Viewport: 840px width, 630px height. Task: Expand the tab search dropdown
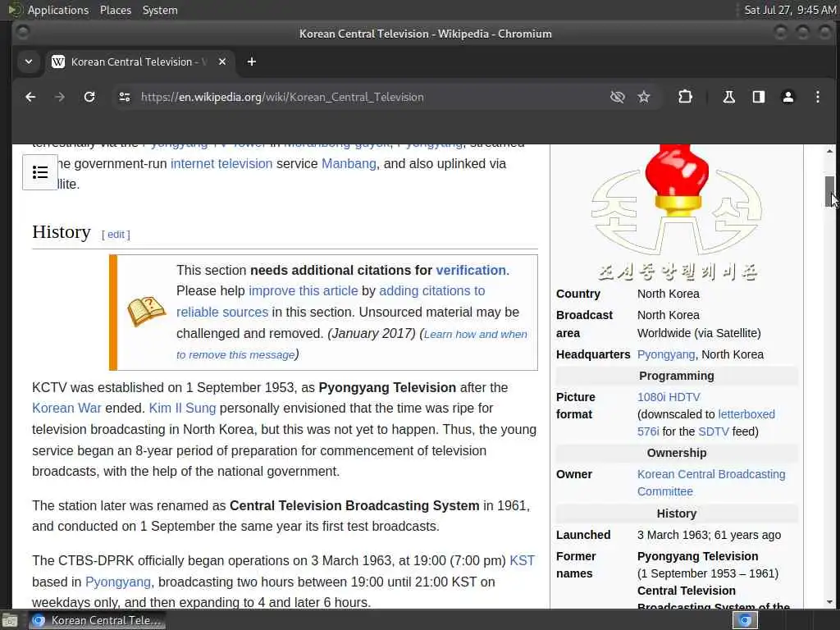(x=29, y=62)
